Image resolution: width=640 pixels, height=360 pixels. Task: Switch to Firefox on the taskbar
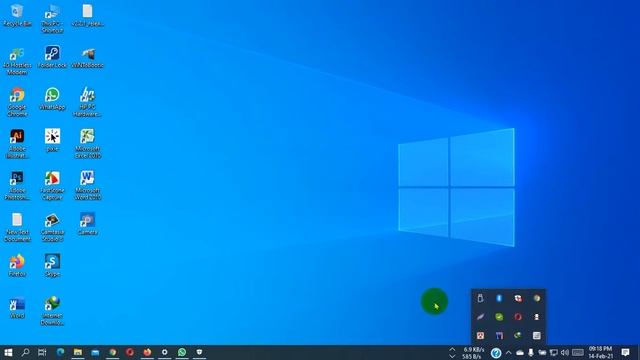[147, 352]
